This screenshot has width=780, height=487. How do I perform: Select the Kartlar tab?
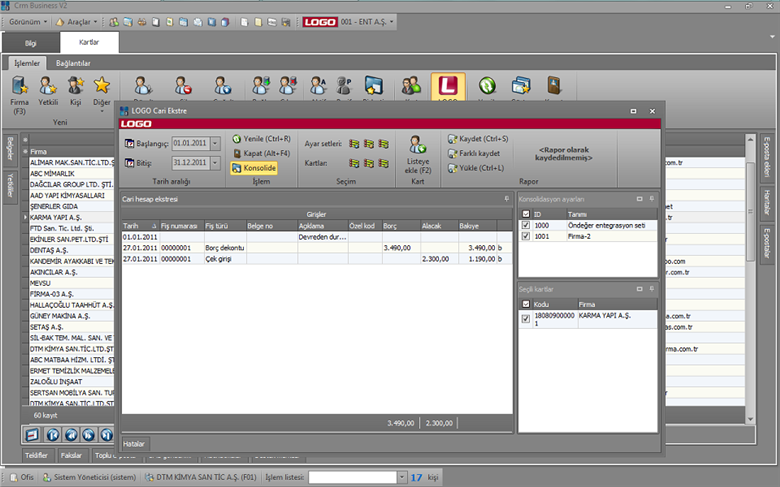[89, 42]
